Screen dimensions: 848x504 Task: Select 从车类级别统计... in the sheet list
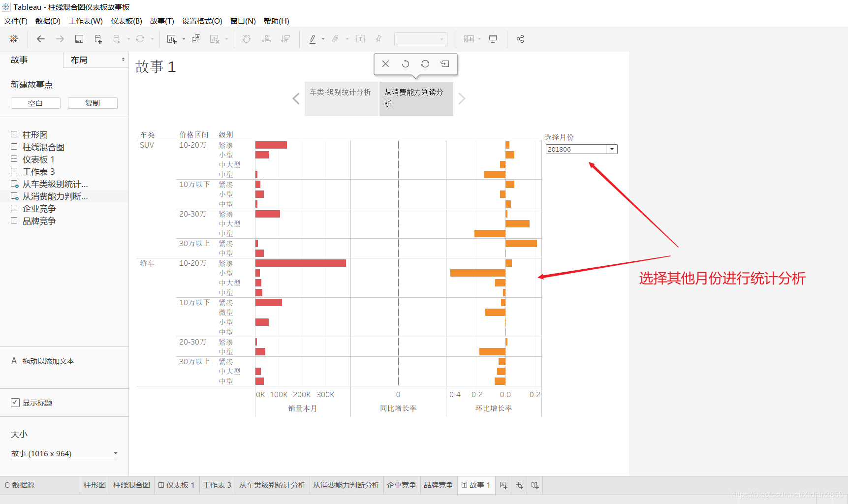(x=55, y=184)
